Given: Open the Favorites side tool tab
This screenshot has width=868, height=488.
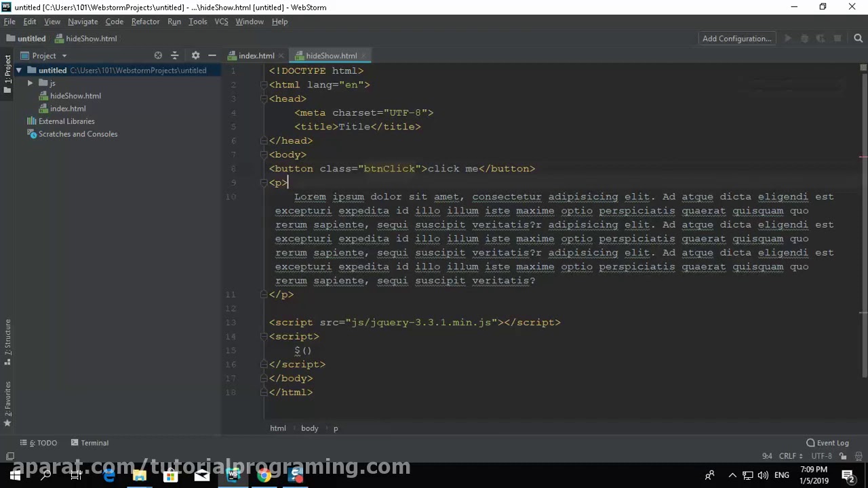Looking at the screenshot, I should [7, 404].
